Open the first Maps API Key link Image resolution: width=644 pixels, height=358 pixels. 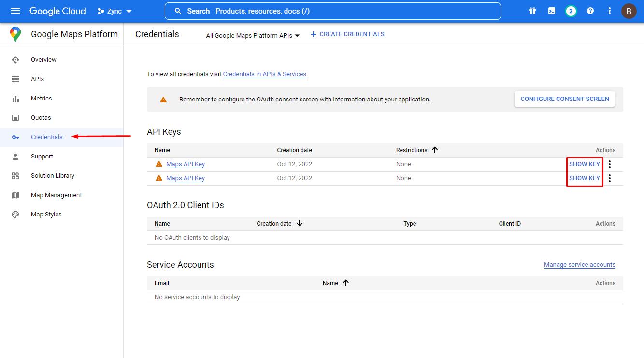tap(186, 164)
